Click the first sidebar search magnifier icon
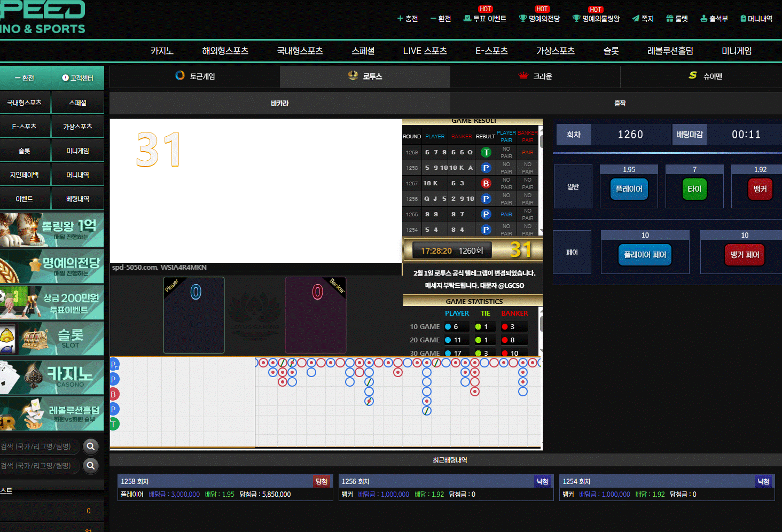The width and height of the screenshot is (782, 532). coord(91,446)
